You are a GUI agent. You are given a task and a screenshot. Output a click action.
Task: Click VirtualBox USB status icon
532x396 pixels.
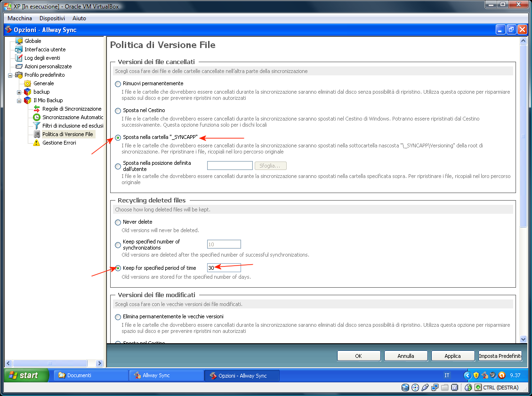pos(425,388)
